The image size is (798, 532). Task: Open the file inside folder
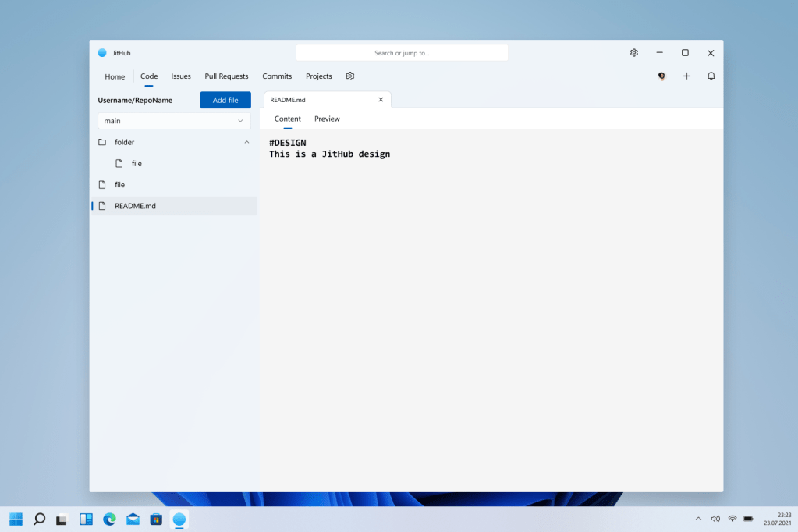click(136, 164)
